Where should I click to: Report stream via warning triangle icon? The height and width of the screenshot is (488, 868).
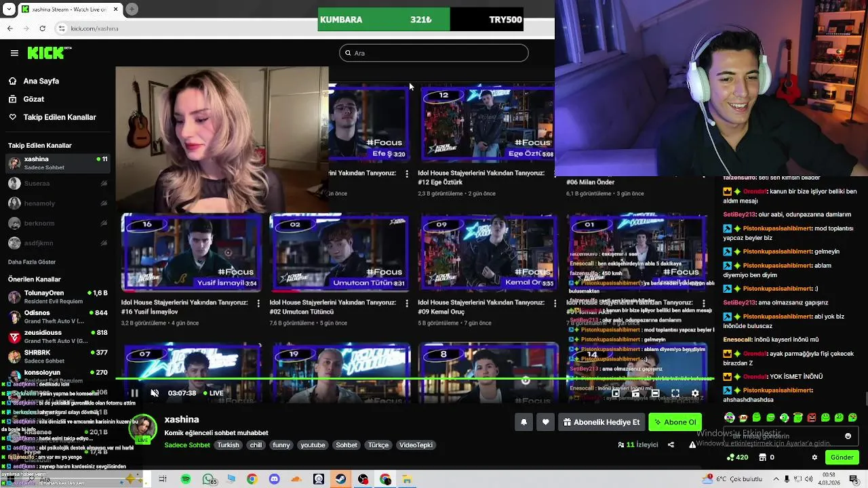click(x=692, y=445)
